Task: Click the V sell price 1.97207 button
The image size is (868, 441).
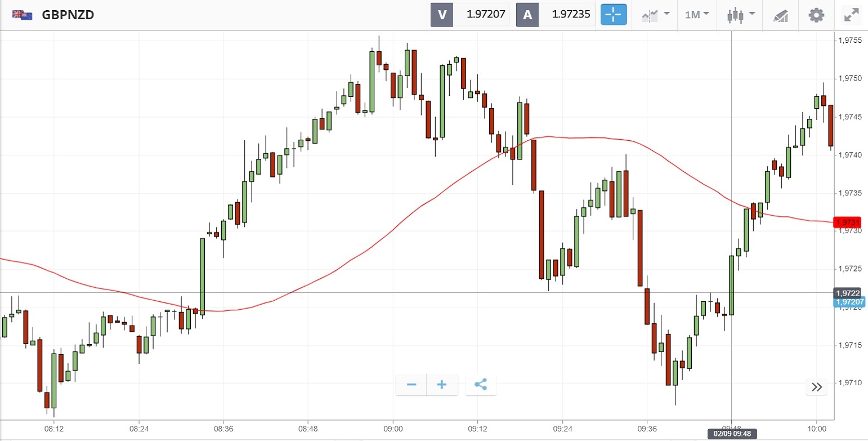Action: (470, 15)
